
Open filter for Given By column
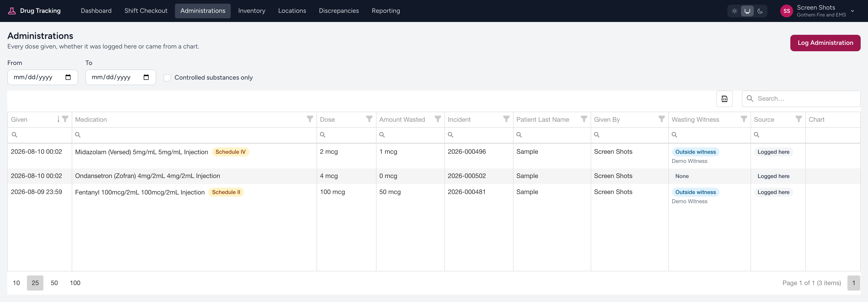tap(662, 119)
